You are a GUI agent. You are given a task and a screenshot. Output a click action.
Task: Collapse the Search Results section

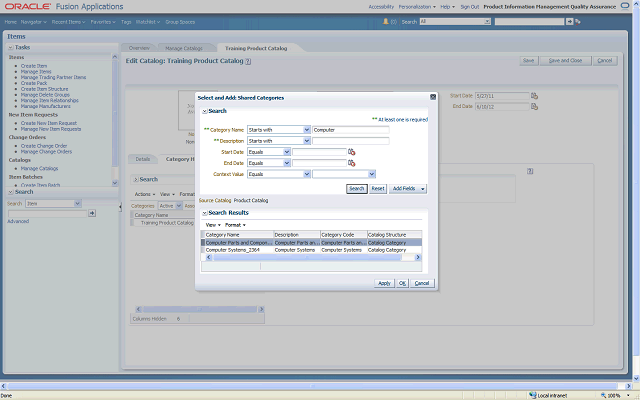coord(205,213)
